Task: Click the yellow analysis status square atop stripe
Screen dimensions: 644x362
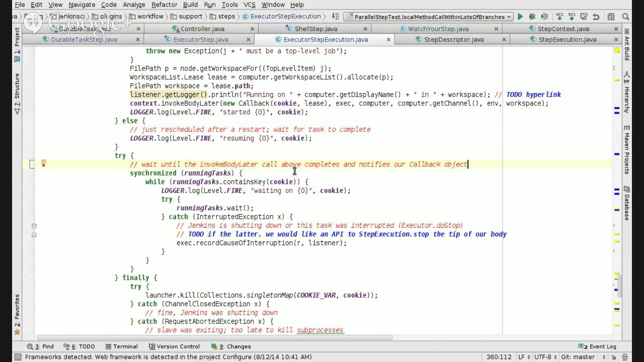Action: 617,50
